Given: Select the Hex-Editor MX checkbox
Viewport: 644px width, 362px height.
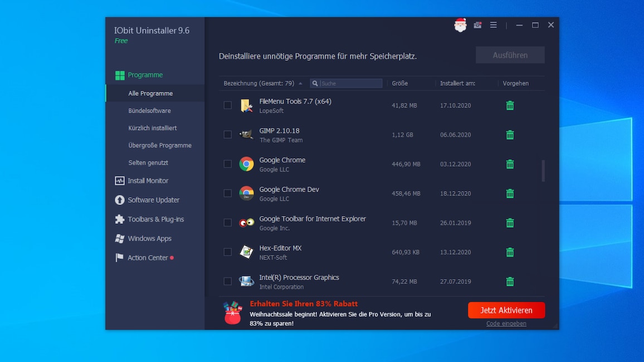Looking at the screenshot, I should click(227, 252).
